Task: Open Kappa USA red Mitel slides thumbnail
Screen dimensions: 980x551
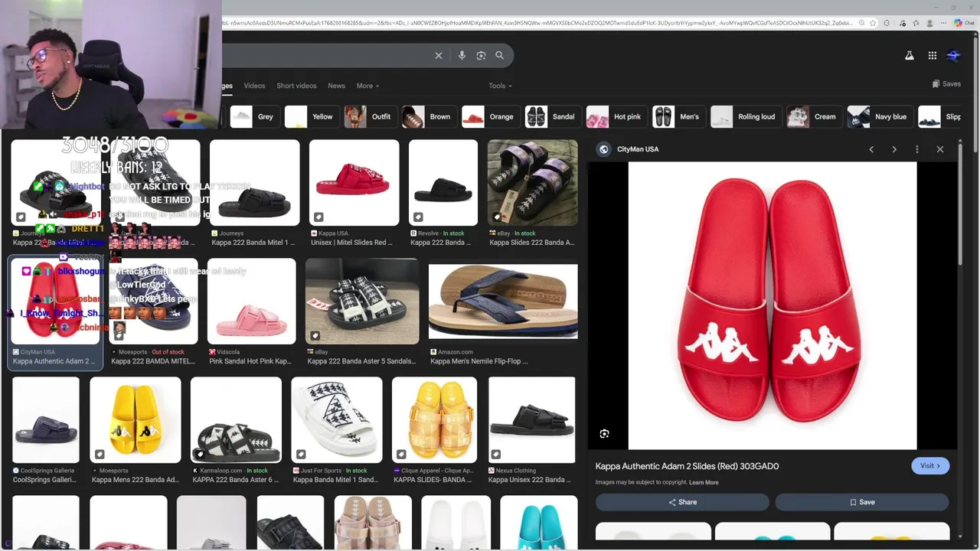Action: pyautogui.click(x=354, y=183)
